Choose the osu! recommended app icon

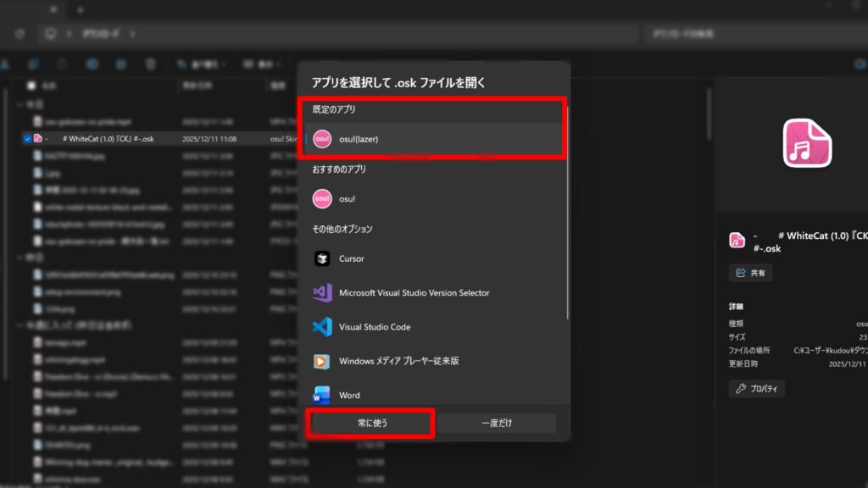coord(322,198)
